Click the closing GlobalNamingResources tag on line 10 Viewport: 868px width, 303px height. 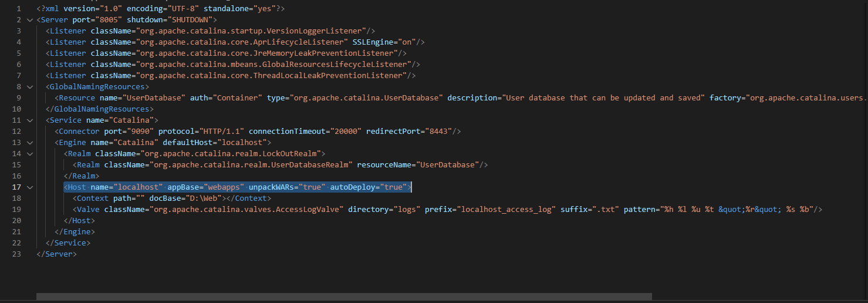click(x=100, y=109)
